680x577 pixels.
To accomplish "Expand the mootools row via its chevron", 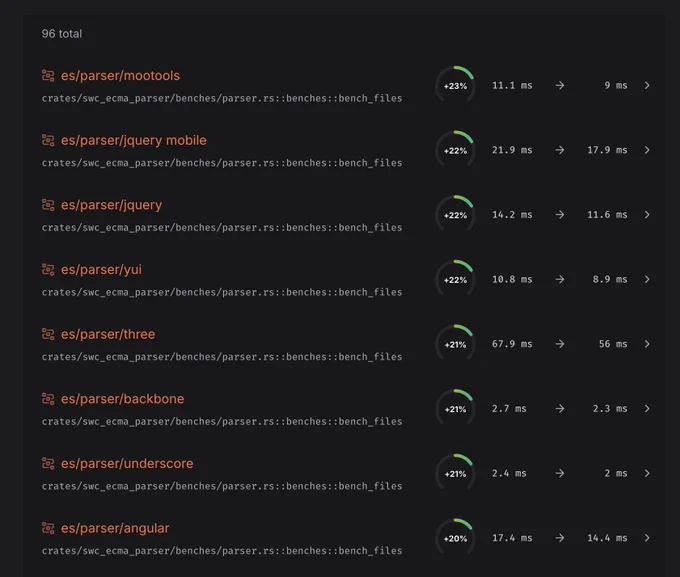I will 647,85.
